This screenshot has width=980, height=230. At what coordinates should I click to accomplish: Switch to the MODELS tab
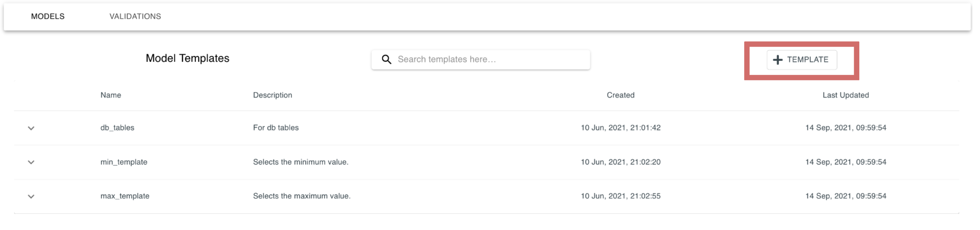[x=48, y=16]
